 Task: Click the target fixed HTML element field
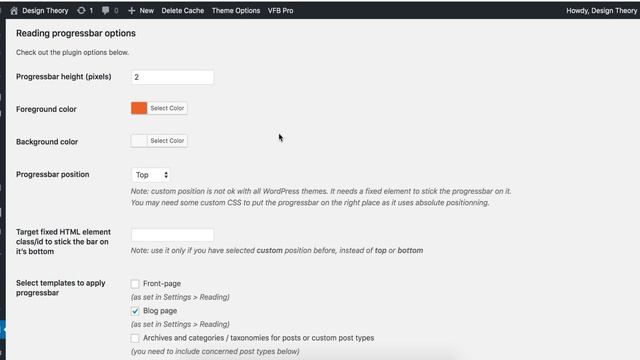point(172,235)
